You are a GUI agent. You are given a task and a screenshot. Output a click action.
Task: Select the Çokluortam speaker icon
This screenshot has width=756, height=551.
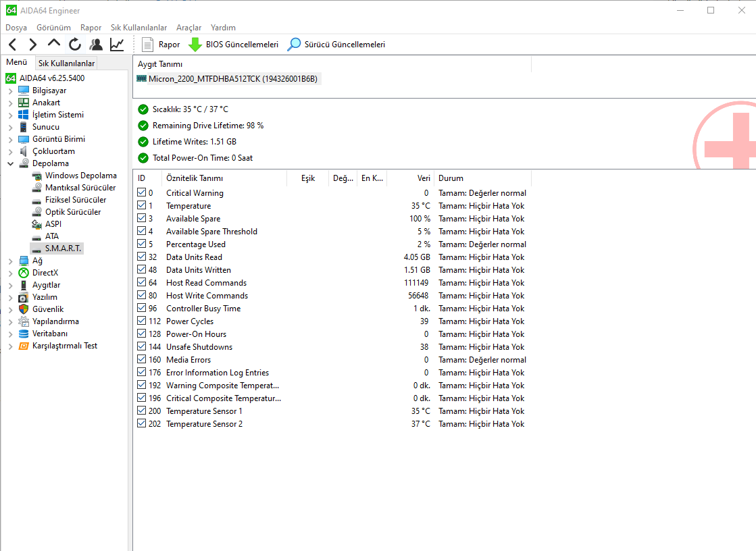pos(24,151)
